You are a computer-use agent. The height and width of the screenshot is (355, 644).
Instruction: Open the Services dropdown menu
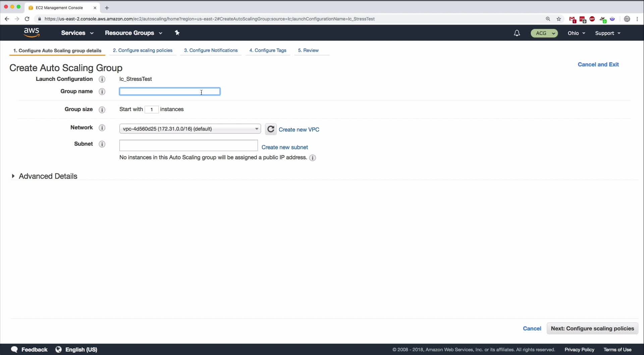pos(77,33)
